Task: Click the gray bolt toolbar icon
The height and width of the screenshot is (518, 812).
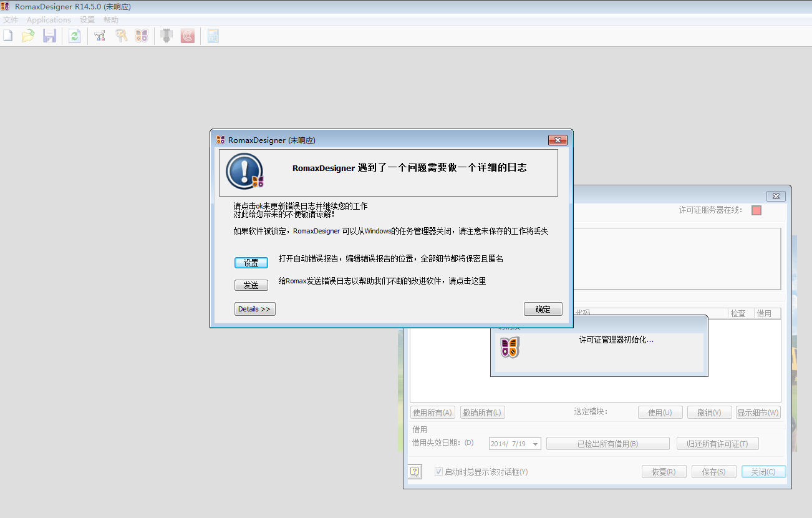Action: point(167,36)
